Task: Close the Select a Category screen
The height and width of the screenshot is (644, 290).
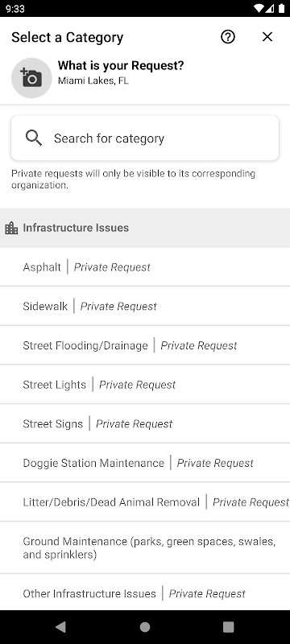Action: (267, 37)
